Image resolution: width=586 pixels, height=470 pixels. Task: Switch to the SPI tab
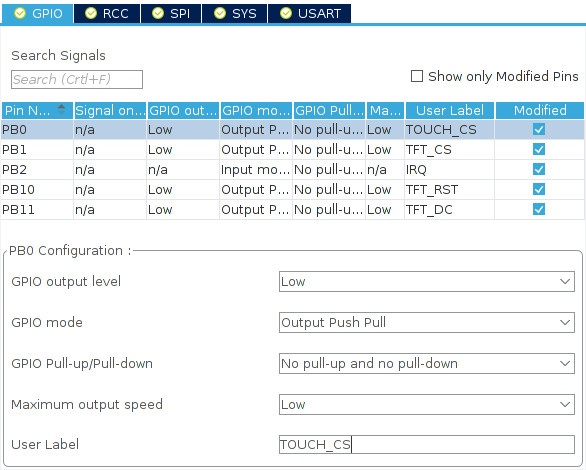coord(171,13)
